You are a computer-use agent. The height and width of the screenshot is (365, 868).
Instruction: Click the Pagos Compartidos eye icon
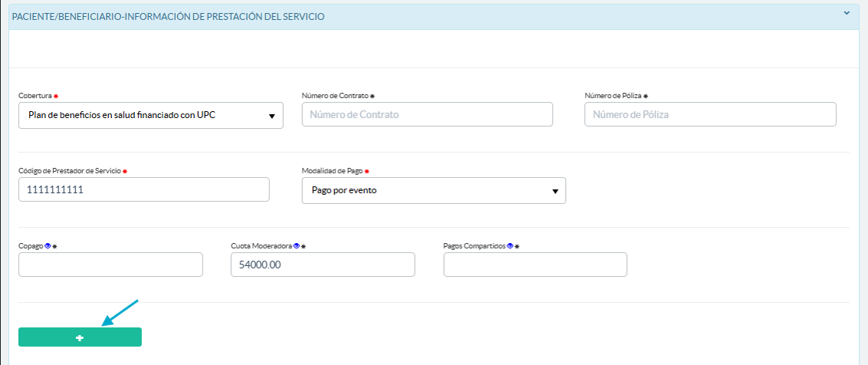(510, 246)
